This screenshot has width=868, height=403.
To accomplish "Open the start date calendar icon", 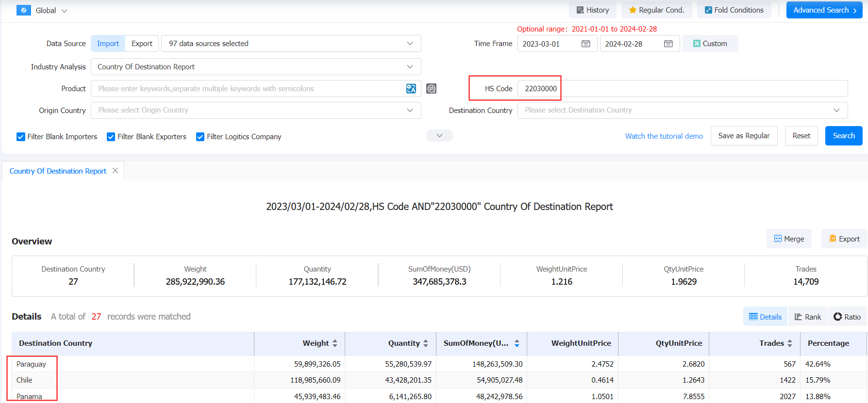I will 585,44.
